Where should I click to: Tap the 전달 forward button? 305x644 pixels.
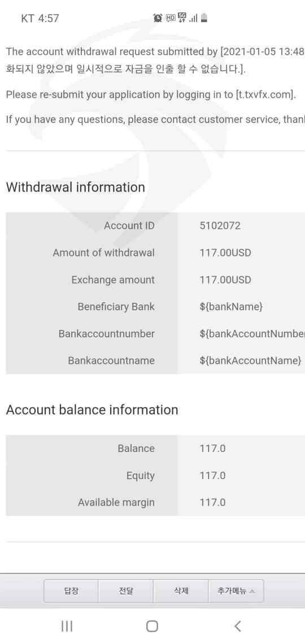pos(125,591)
